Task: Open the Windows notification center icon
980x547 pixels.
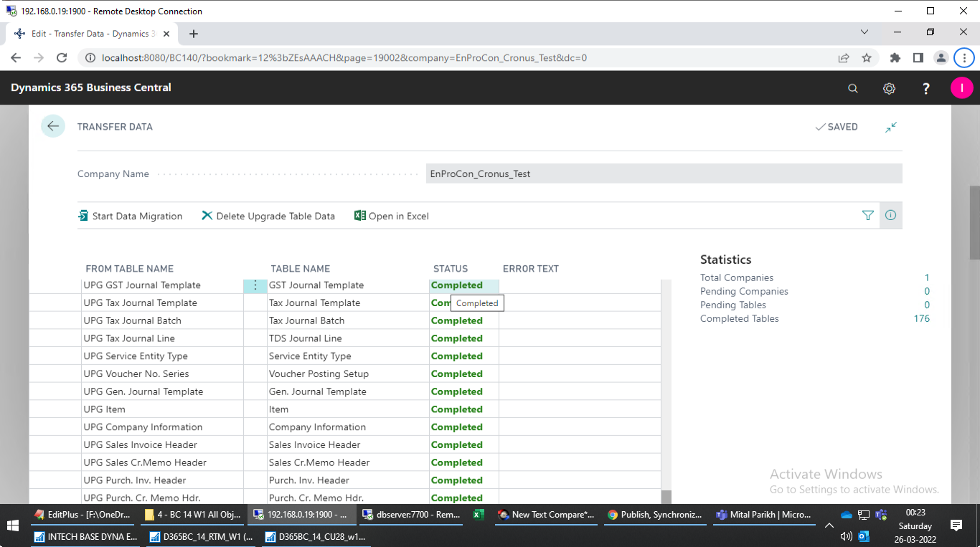Action: (956, 525)
